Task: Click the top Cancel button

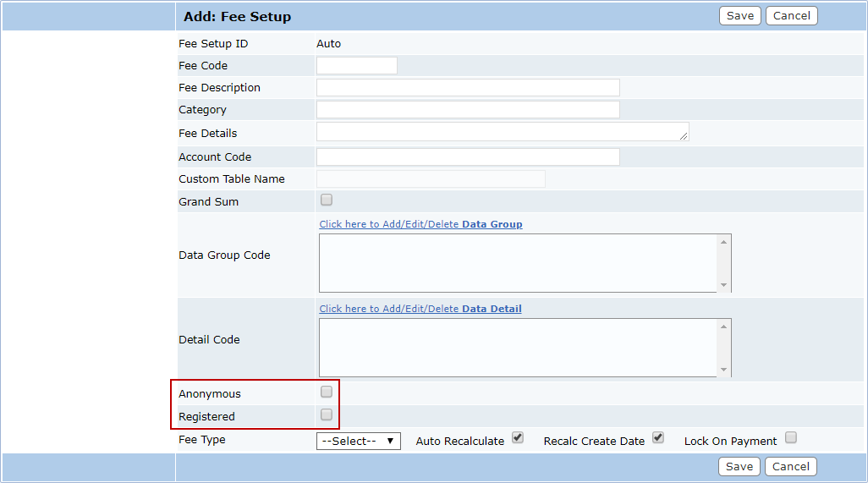Action: [791, 16]
